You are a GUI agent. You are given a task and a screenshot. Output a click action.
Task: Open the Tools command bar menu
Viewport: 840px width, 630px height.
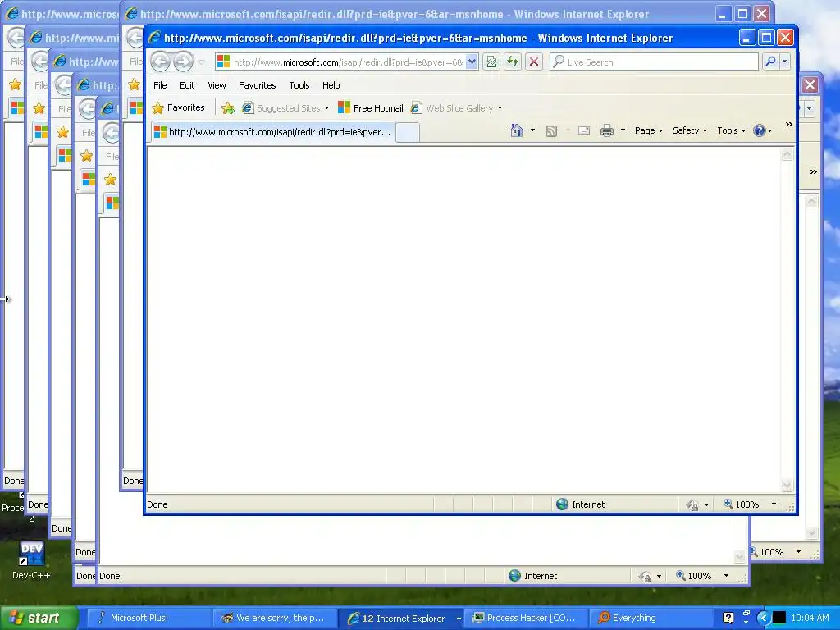[731, 130]
